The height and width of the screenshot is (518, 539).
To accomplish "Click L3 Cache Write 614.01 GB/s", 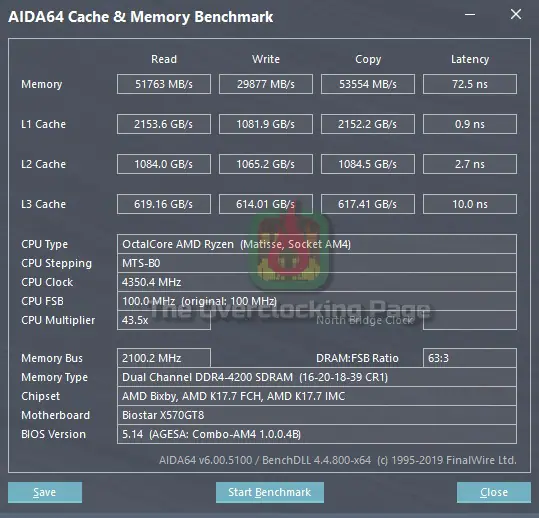I will 266,204.
